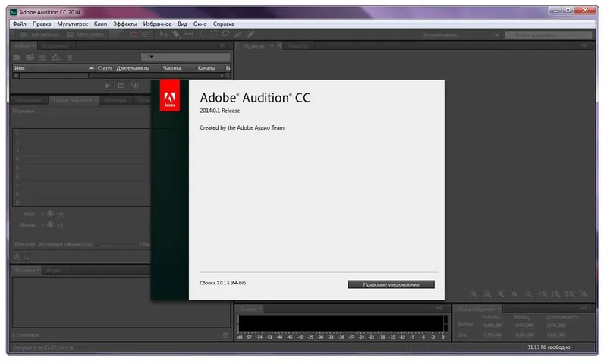Switch to Мультитрек view button in toolbar
Viewport: 607px width, 364px height.
click(86, 35)
